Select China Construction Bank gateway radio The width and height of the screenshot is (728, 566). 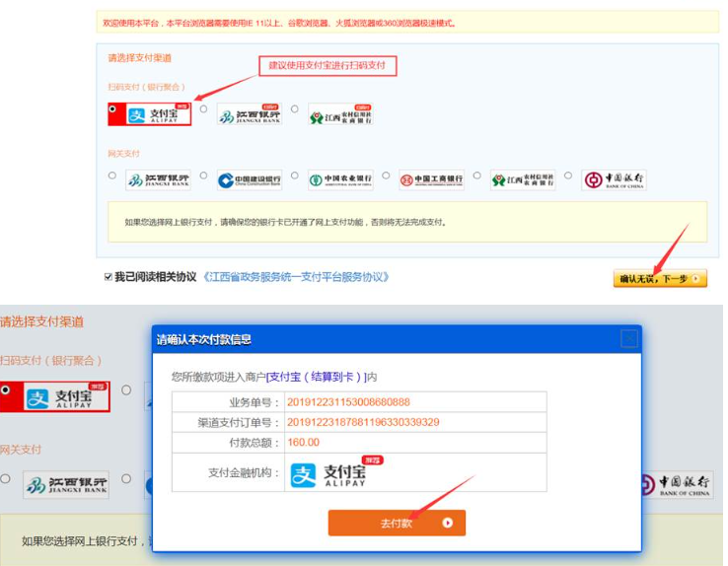tap(203, 176)
